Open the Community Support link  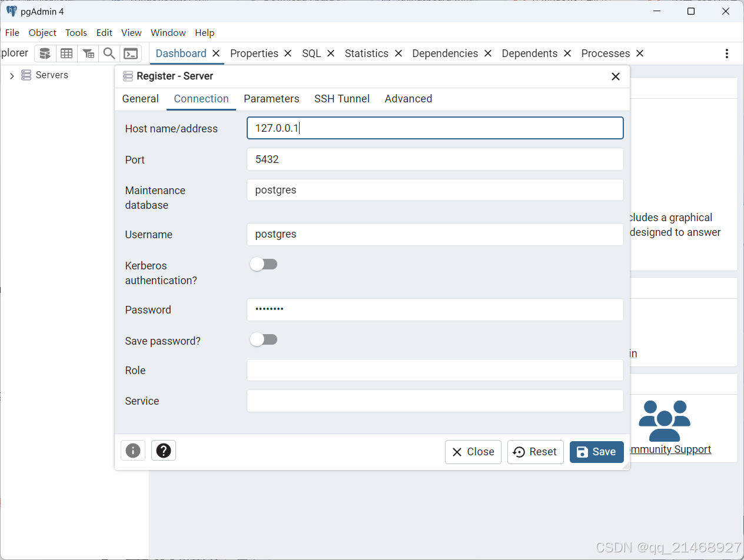(670, 449)
